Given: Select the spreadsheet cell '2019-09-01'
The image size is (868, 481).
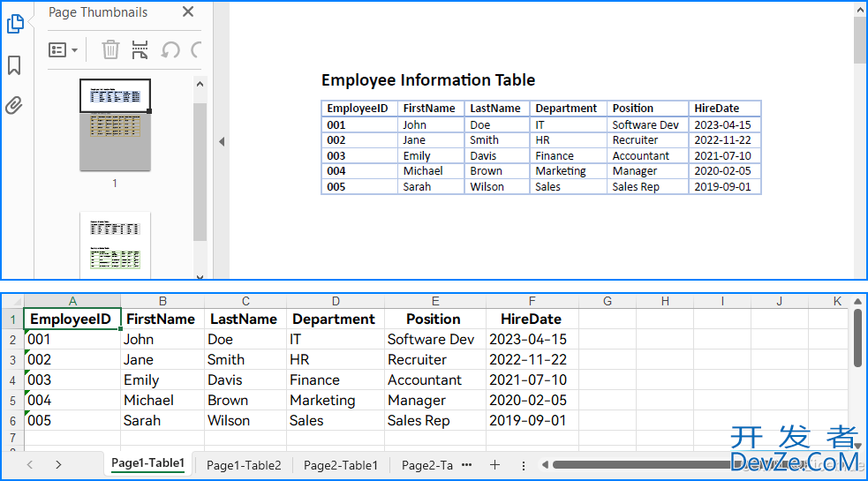Looking at the screenshot, I should (x=532, y=421).
